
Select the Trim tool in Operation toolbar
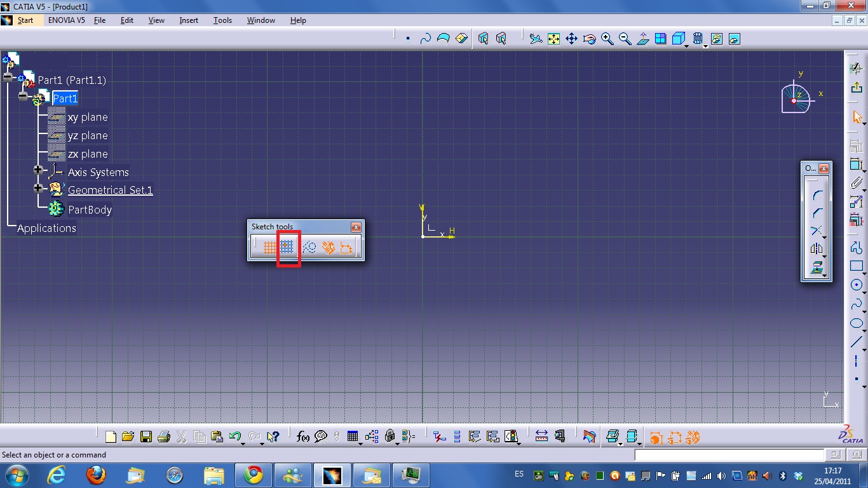[x=817, y=231]
